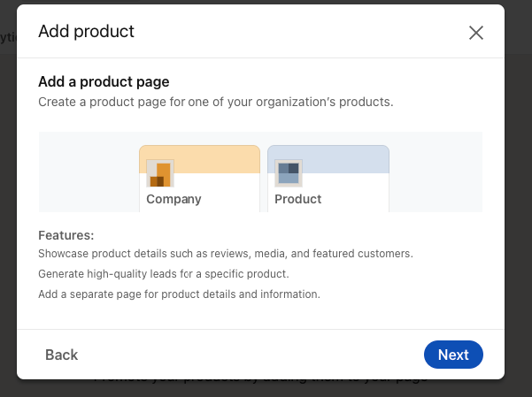Click 'Generate high-quality leads' feature line
The width and height of the screenshot is (532, 397).
(x=164, y=274)
